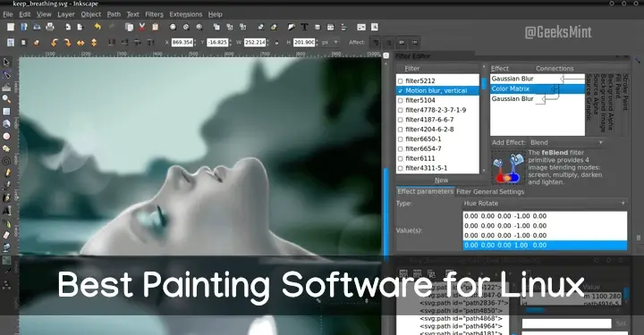Enable the filter4311-5-1 checkbox
This screenshot has height=335, width=644.
click(x=401, y=168)
